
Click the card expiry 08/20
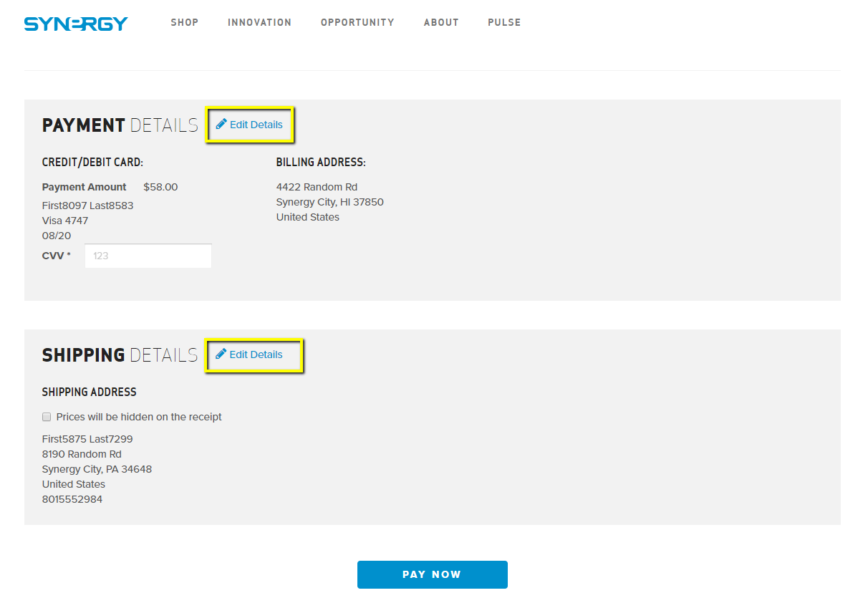click(57, 236)
